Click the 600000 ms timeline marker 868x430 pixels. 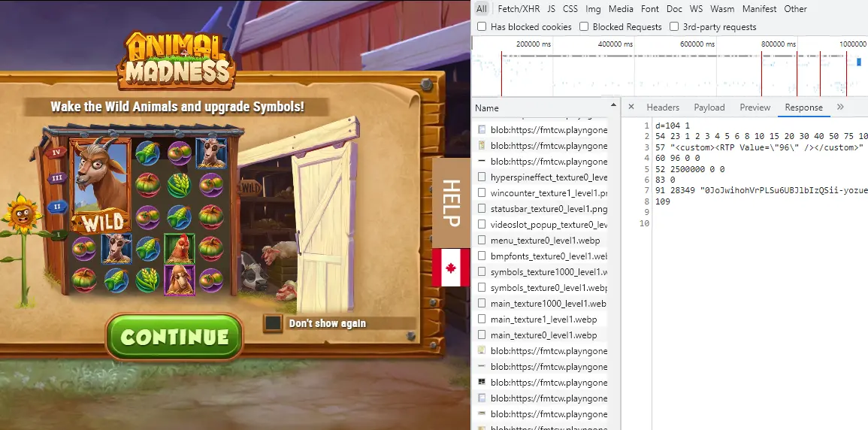697,44
